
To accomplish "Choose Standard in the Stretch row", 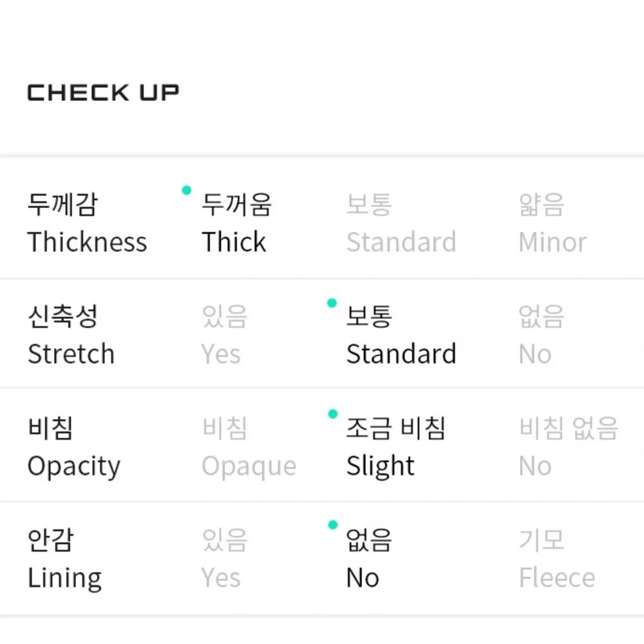I will click(x=401, y=335).
